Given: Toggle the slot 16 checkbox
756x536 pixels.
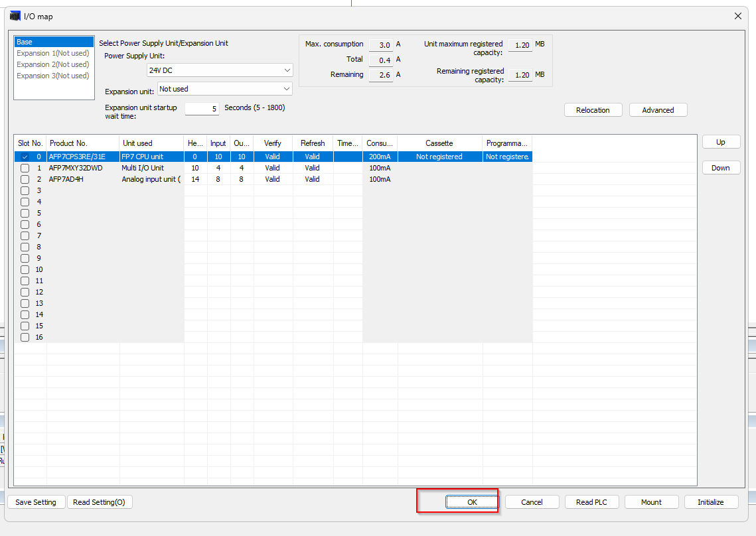Looking at the screenshot, I should pos(25,338).
